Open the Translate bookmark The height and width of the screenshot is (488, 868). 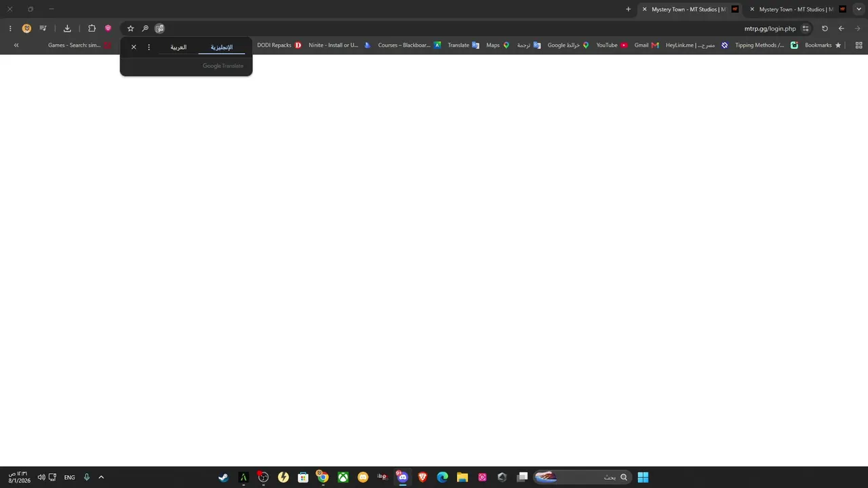464,45
